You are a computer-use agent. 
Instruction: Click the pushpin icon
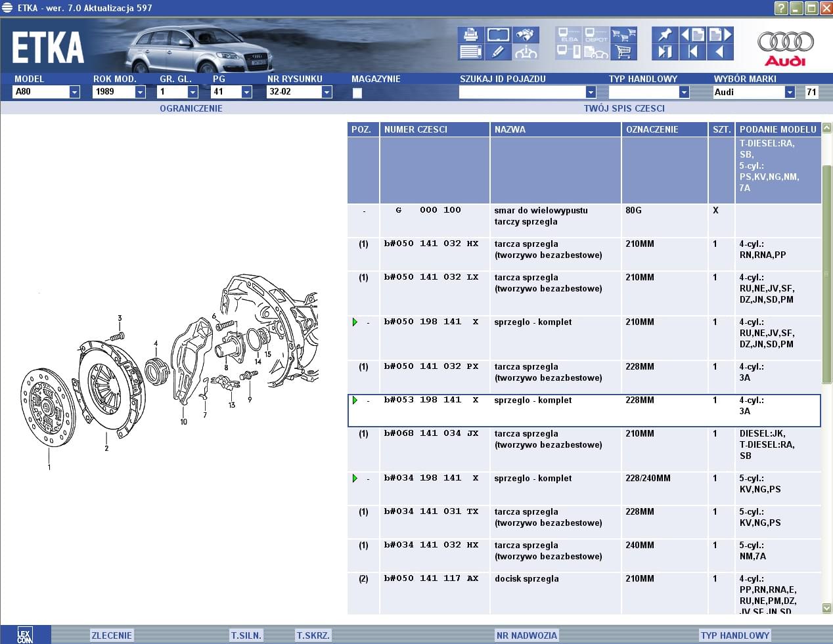[665, 35]
